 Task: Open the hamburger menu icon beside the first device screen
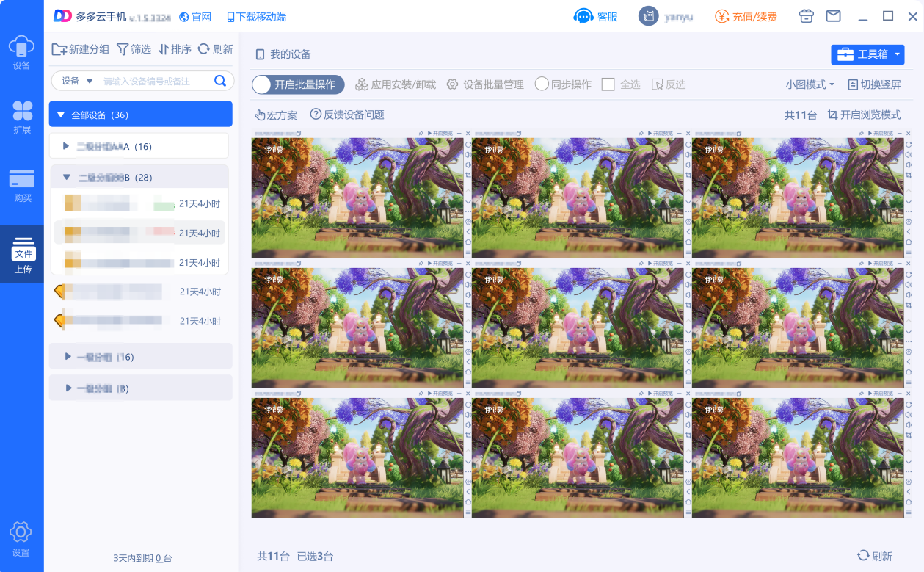pos(468,252)
